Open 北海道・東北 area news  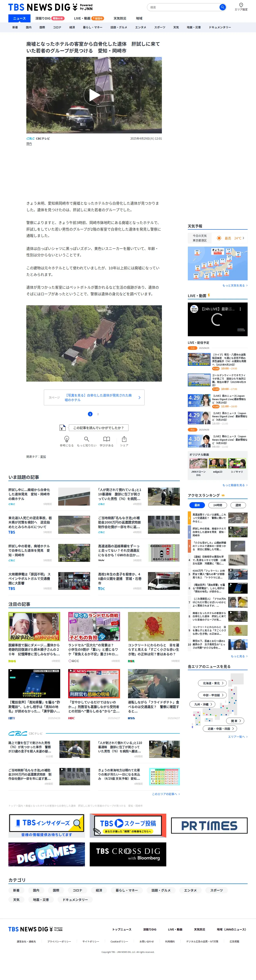[212, 683]
